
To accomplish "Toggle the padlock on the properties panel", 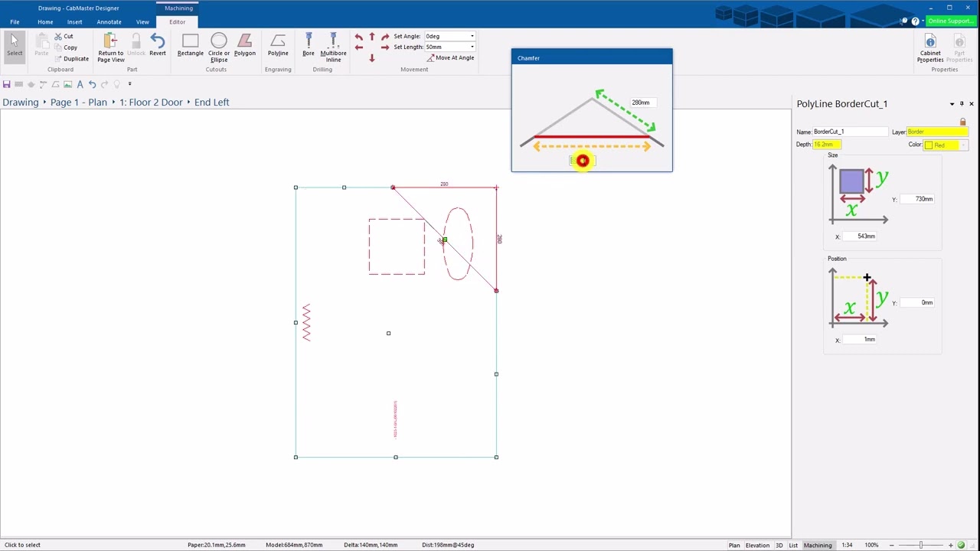I will [x=962, y=122].
